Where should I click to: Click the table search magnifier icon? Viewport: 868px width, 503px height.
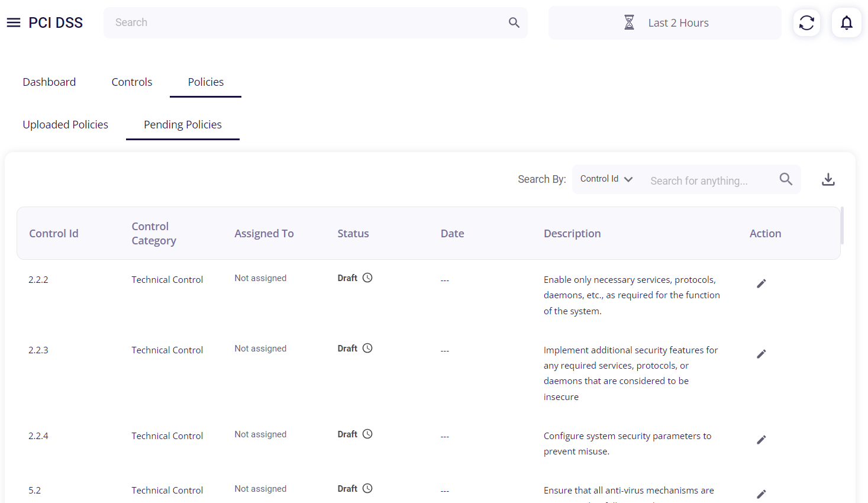click(786, 179)
